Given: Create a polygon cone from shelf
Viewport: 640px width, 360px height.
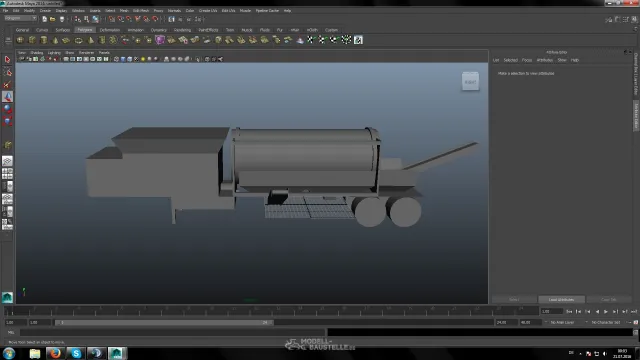Looking at the screenshot, I should click(x=55, y=40).
